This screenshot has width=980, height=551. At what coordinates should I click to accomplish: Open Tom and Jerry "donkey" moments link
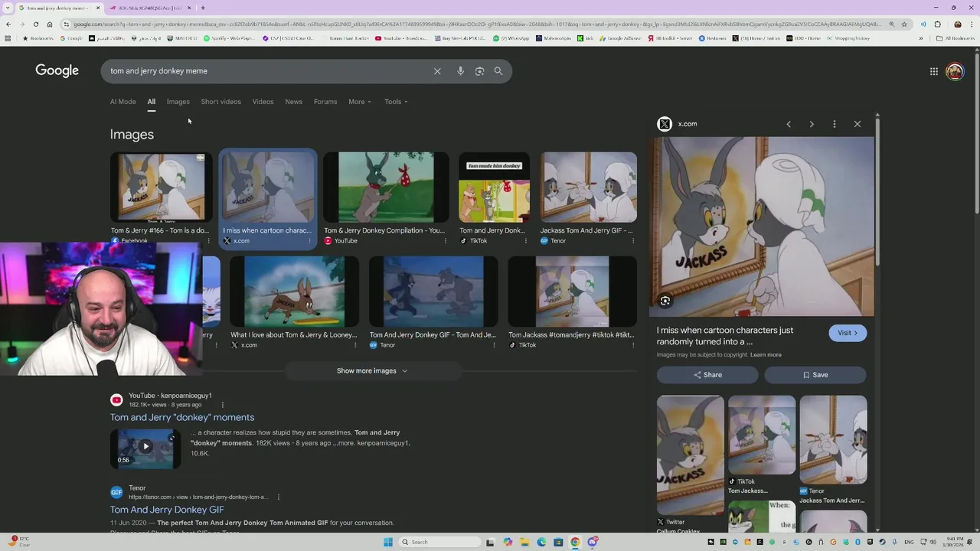pos(182,417)
